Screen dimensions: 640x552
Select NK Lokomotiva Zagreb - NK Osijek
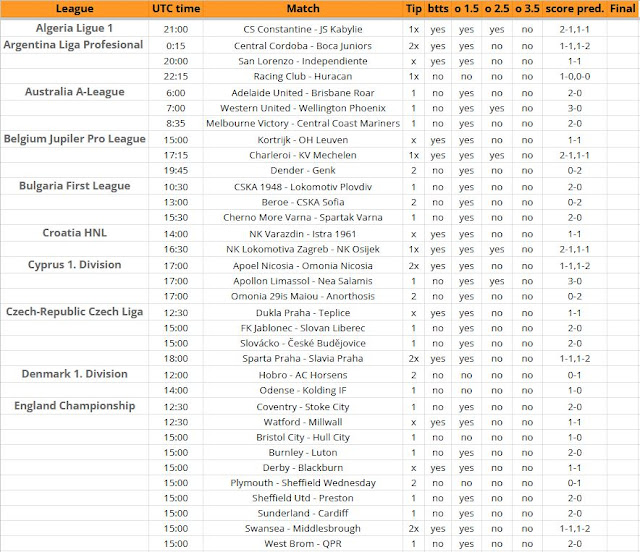(303, 249)
